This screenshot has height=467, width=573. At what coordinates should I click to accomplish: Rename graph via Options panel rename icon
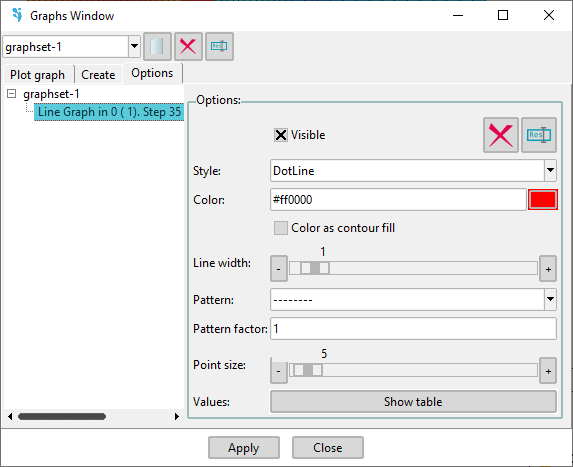click(539, 135)
